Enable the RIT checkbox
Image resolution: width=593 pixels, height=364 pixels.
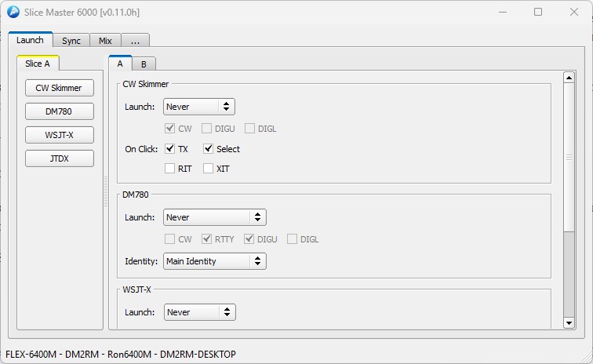(169, 169)
